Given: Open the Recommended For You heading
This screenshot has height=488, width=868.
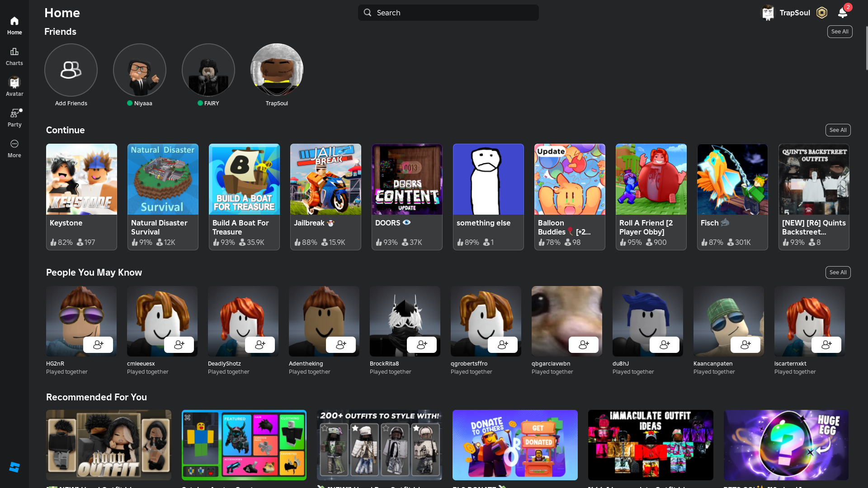Looking at the screenshot, I should 96,397.
